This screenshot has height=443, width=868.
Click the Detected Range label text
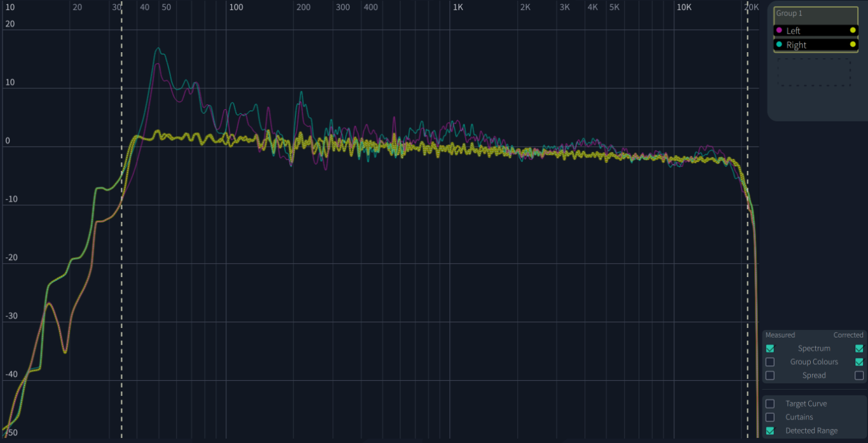[811, 430]
